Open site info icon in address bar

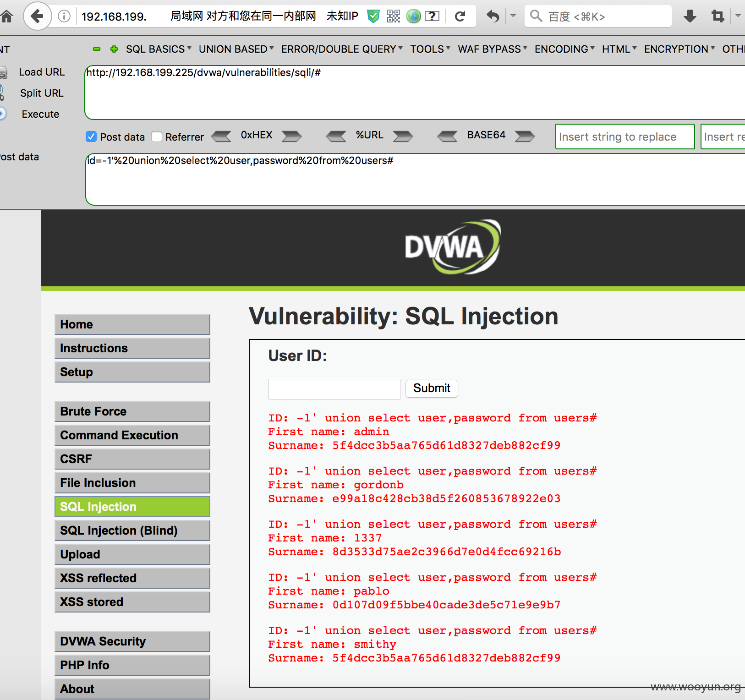coord(64,17)
